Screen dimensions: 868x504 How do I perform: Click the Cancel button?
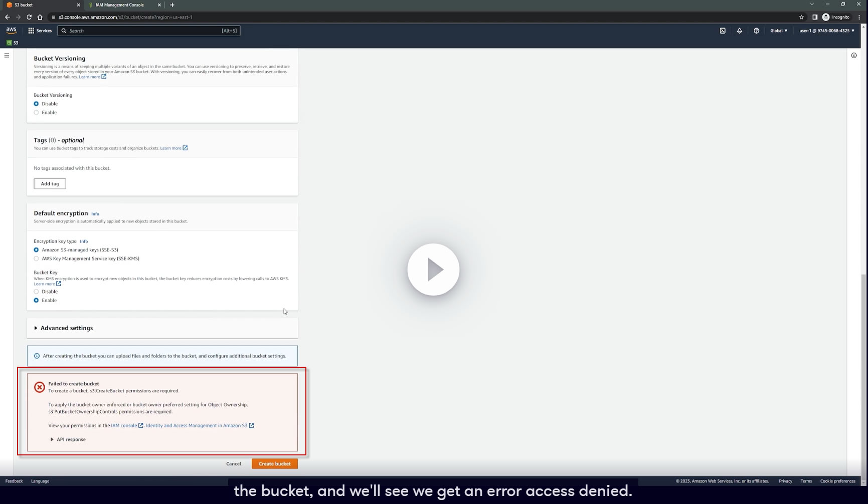(x=234, y=464)
